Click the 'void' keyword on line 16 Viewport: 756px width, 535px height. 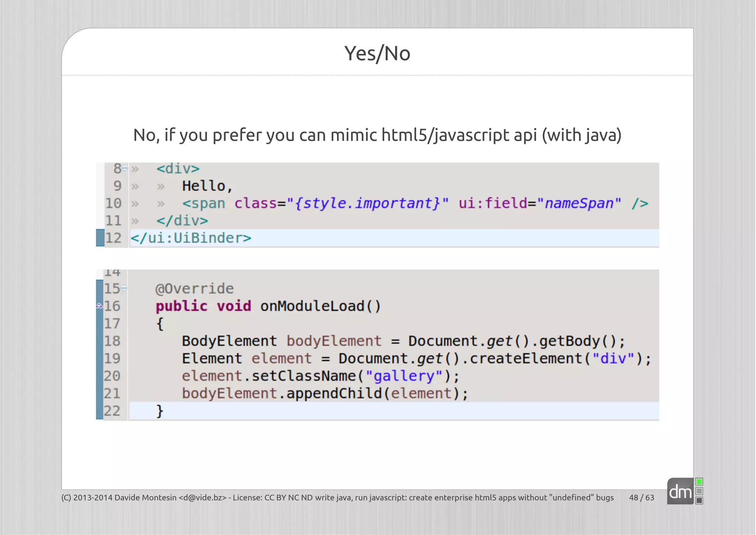pyautogui.click(x=234, y=306)
